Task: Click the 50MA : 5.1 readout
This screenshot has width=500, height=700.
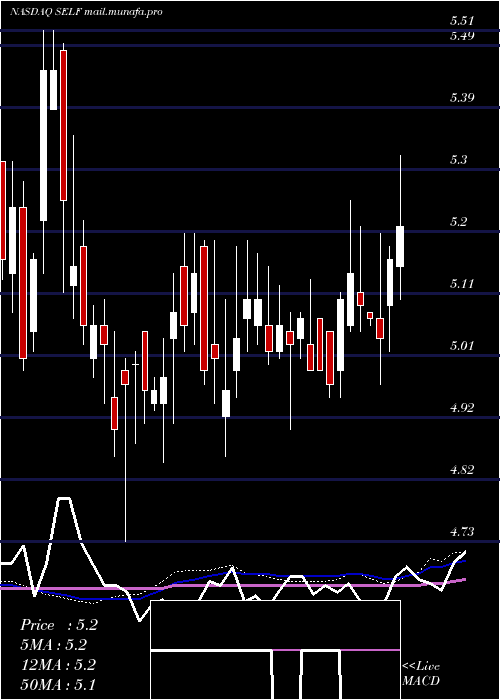Action: tap(58, 684)
